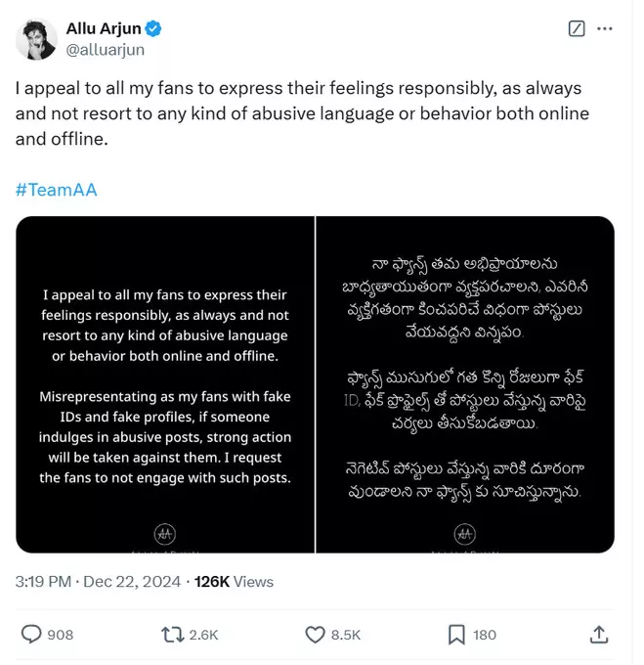
Task: Like the post with heart icon
Action: (x=315, y=635)
